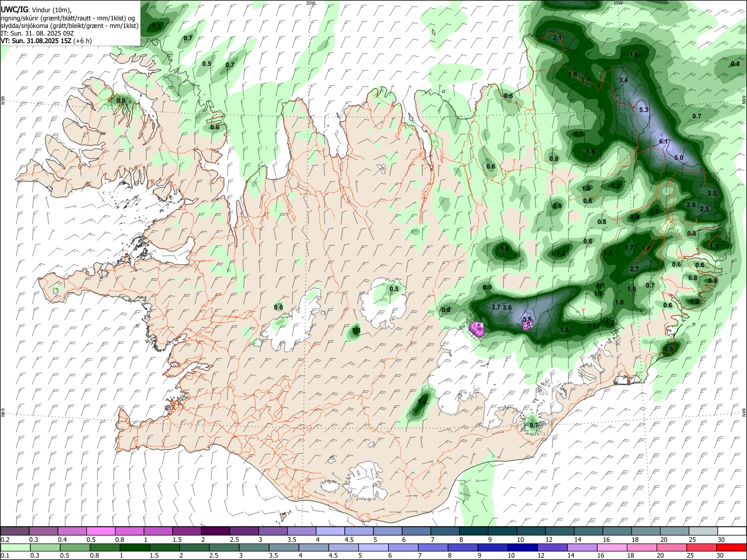Click the UWC/IG Vindur (10m) title

(36, 9)
